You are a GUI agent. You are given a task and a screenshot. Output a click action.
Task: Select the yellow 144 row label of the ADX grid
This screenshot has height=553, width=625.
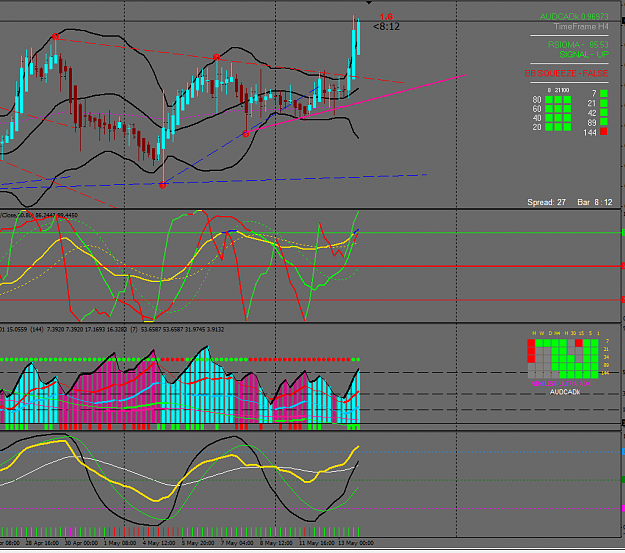point(605,373)
